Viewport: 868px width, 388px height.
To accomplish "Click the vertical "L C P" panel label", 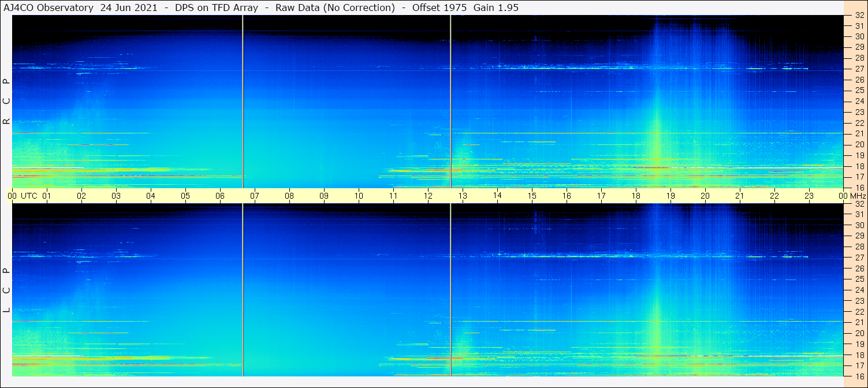I will 6,290.
